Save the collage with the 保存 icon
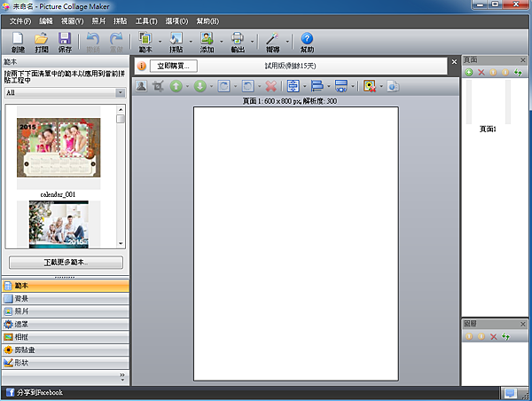The height and width of the screenshot is (401, 532). [64, 40]
